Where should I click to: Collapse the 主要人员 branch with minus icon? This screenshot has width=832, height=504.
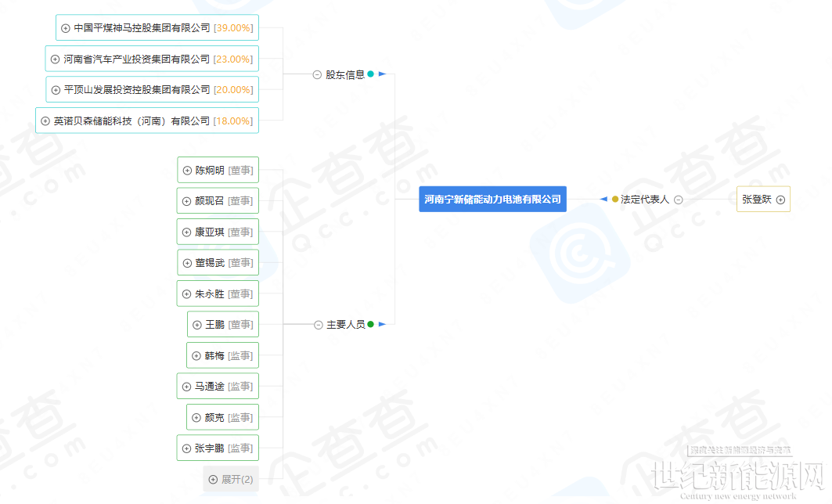click(x=319, y=325)
